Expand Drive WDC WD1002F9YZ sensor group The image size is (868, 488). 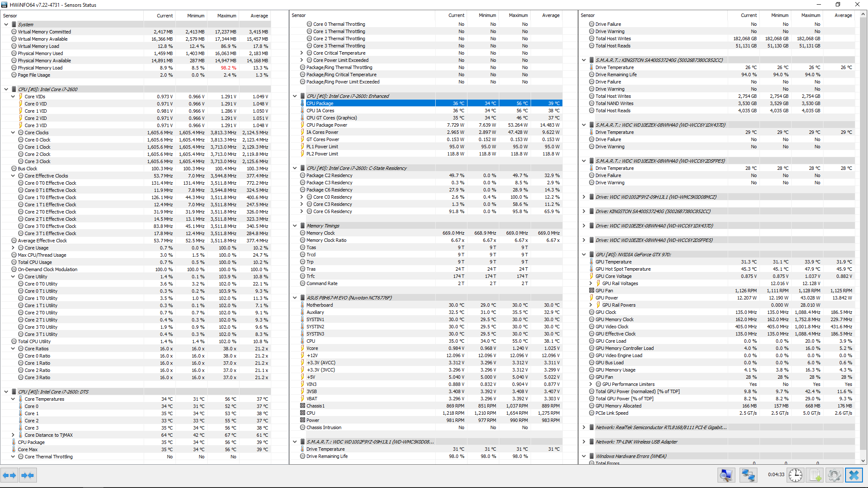tap(584, 197)
